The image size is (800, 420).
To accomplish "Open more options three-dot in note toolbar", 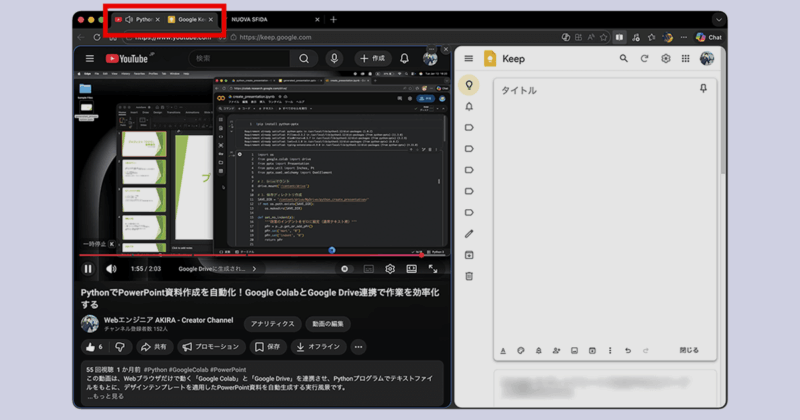I will point(610,351).
